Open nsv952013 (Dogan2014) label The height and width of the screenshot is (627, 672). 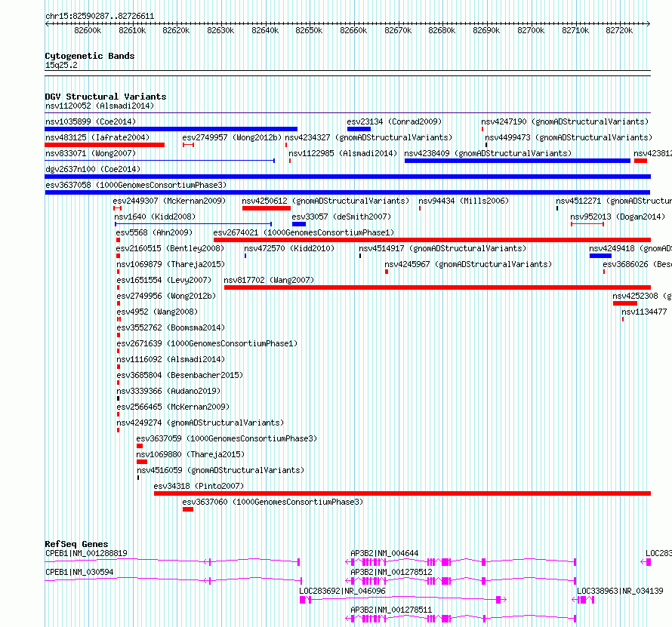pyautogui.click(x=618, y=217)
